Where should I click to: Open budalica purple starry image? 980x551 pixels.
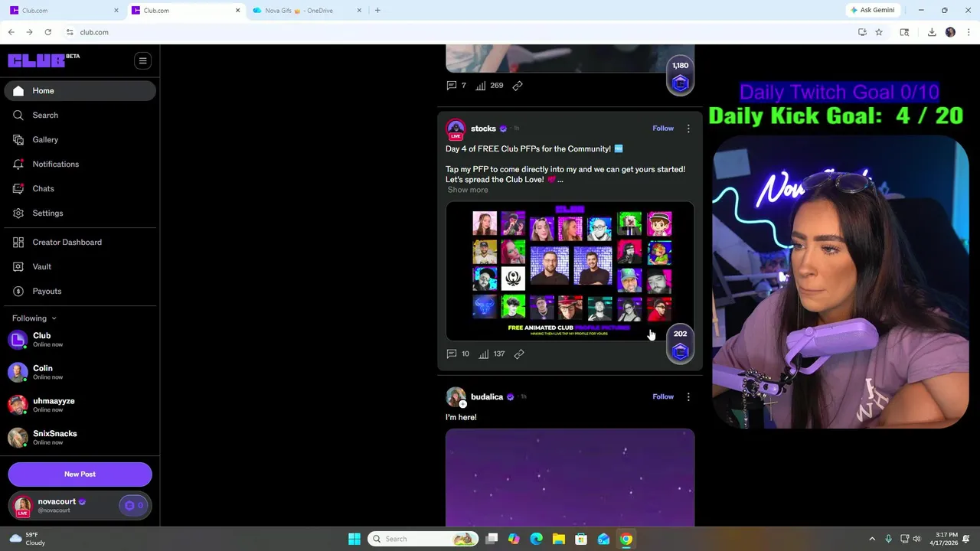tap(570, 478)
